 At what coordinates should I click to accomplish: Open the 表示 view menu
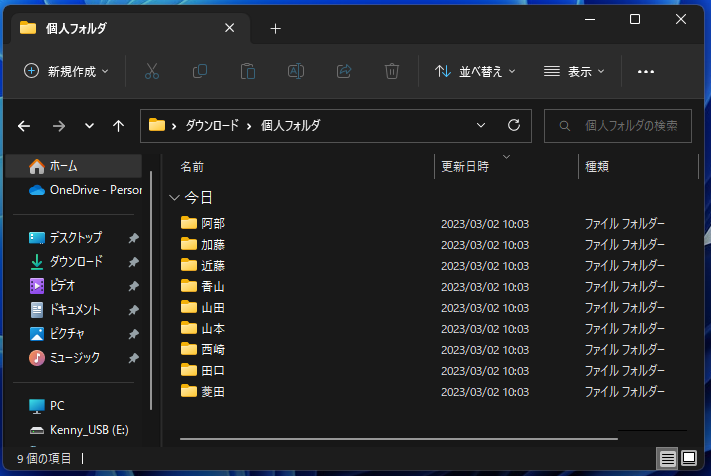tap(574, 71)
